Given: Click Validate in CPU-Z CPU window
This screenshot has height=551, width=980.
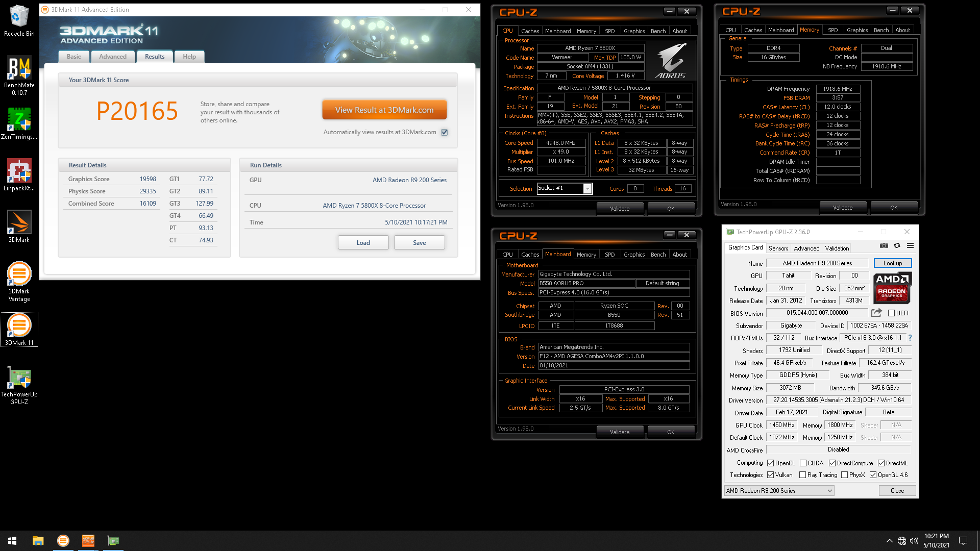Looking at the screenshot, I should (x=620, y=209).
